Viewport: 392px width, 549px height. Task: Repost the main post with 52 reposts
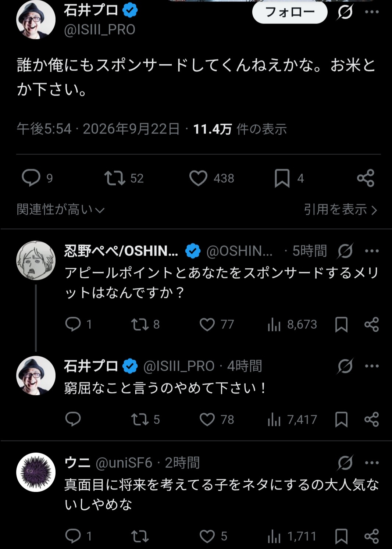115,178
